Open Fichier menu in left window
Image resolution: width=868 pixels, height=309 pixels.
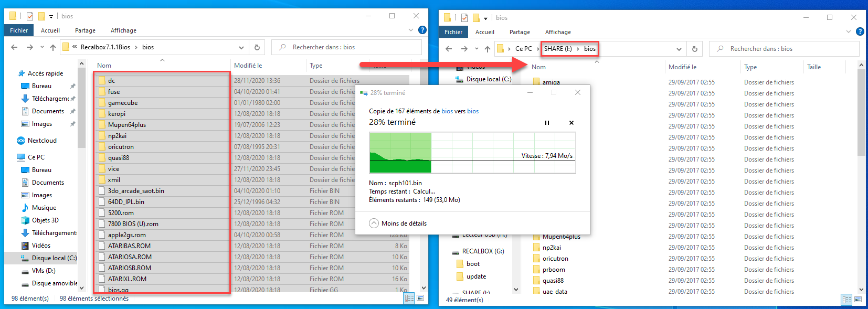[x=19, y=30]
